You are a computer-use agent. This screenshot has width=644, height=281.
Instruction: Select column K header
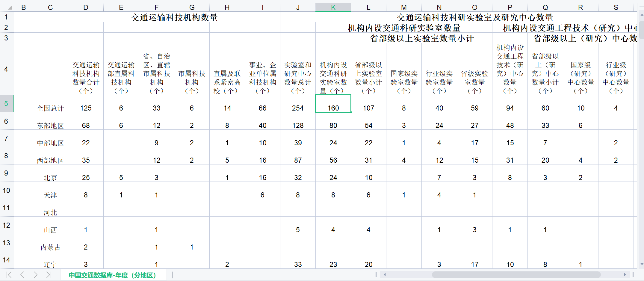click(x=333, y=7)
